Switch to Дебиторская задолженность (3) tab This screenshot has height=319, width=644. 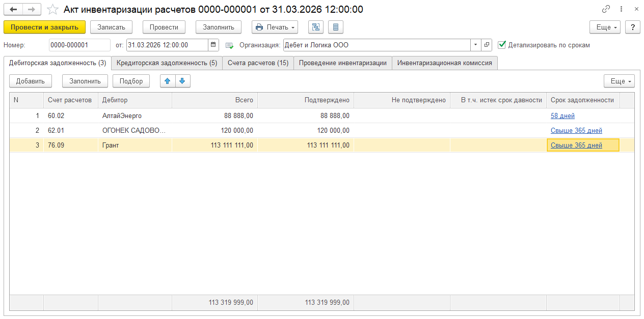coord(58,63)
